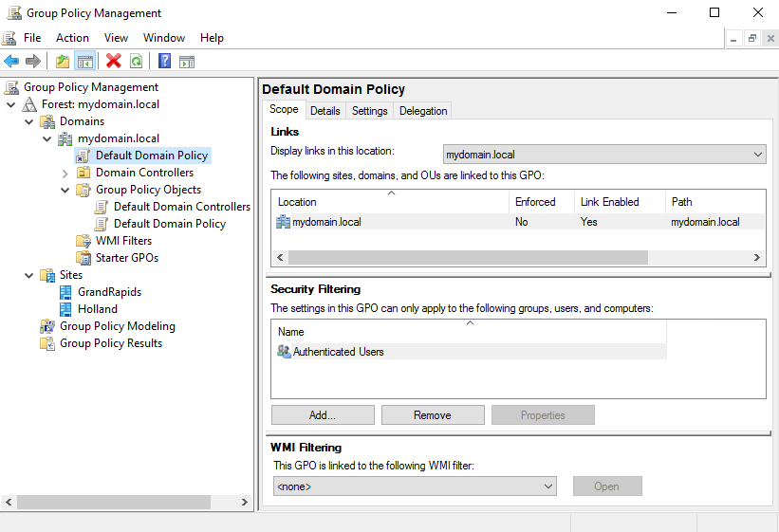Click the green Refresh toolbar icon

[137, 62]
